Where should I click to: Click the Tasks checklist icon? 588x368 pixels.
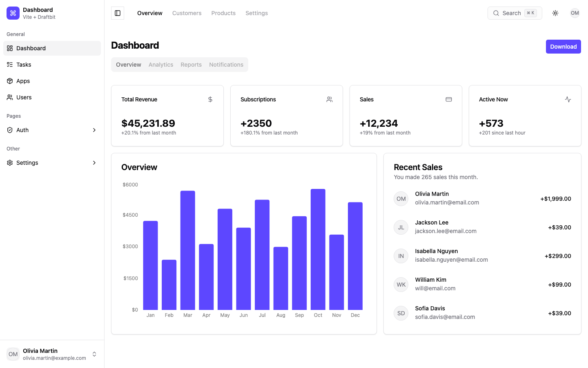pyautogui.click(x=10, y=65)
